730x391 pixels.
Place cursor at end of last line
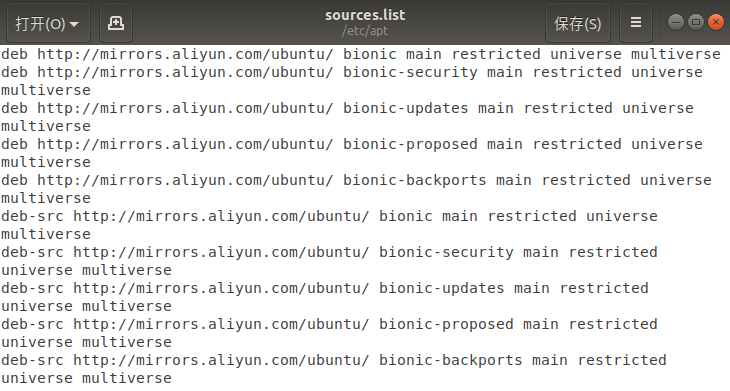point(172,378)
